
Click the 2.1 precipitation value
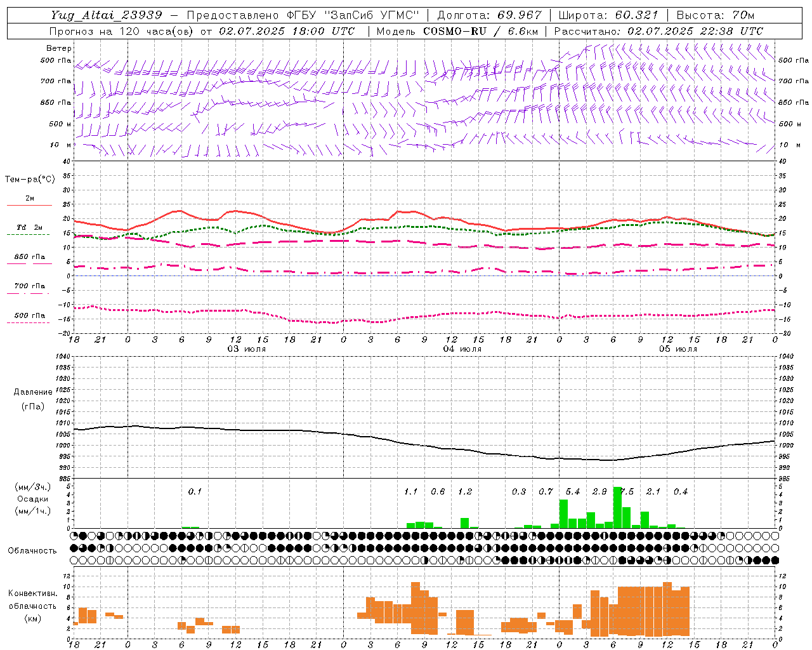[653, 492]
